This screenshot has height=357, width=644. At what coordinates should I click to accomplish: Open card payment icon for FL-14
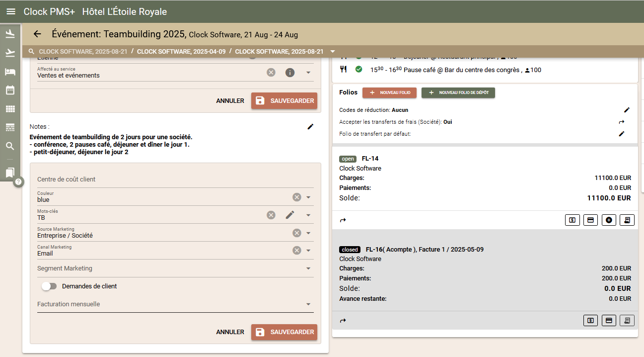590,220
